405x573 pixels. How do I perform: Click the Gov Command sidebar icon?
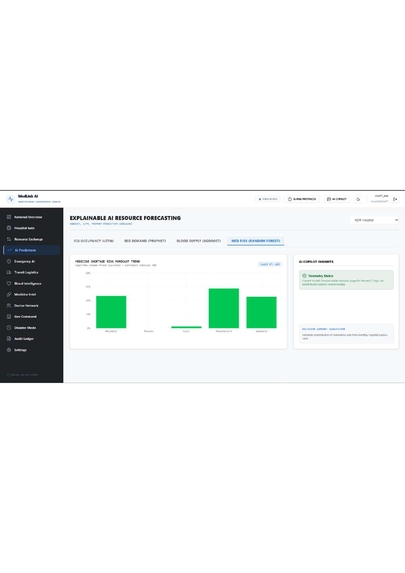pos(9,316)
